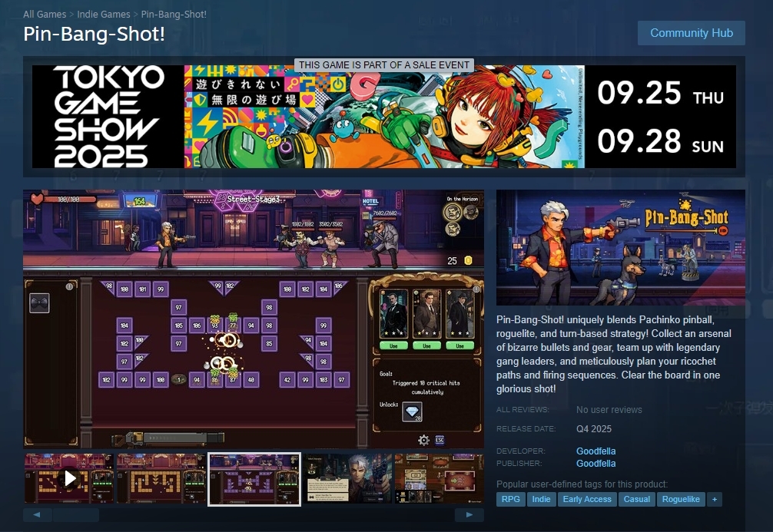Open the Tokyo Game Show 2025 sale banner
773x532 pixels.
tap(384, 117)
